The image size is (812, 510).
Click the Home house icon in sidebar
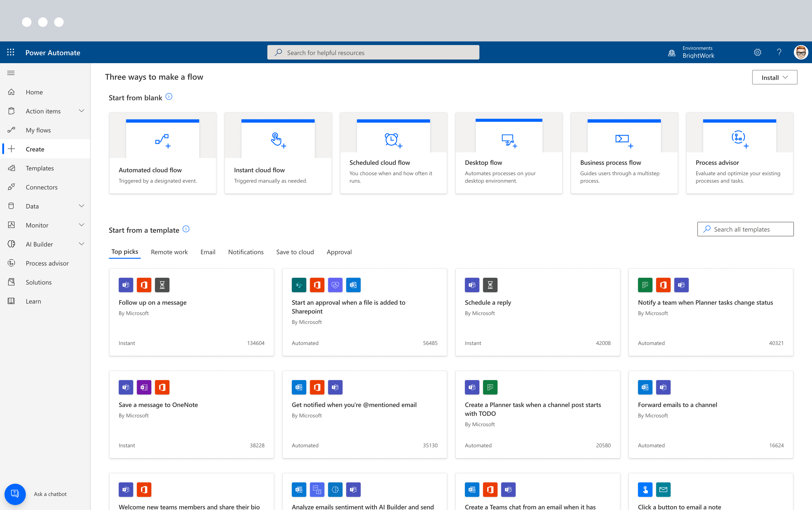12,92
